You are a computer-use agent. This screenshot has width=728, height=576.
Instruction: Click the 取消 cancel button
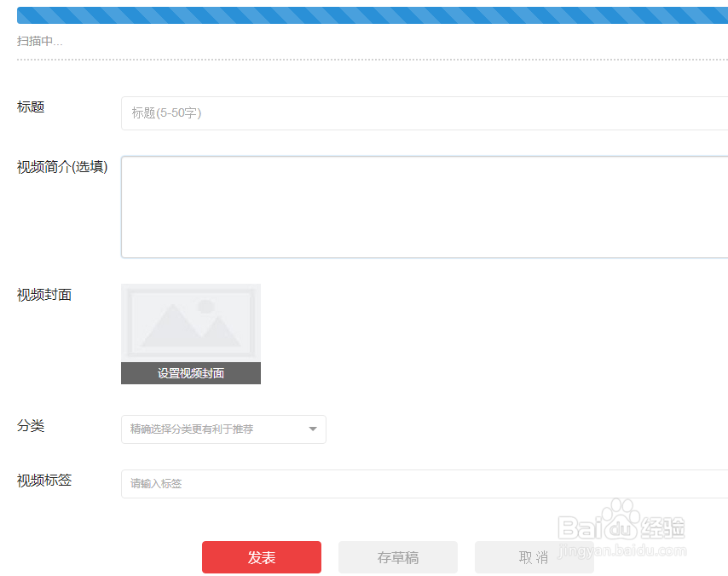[534, 557]
